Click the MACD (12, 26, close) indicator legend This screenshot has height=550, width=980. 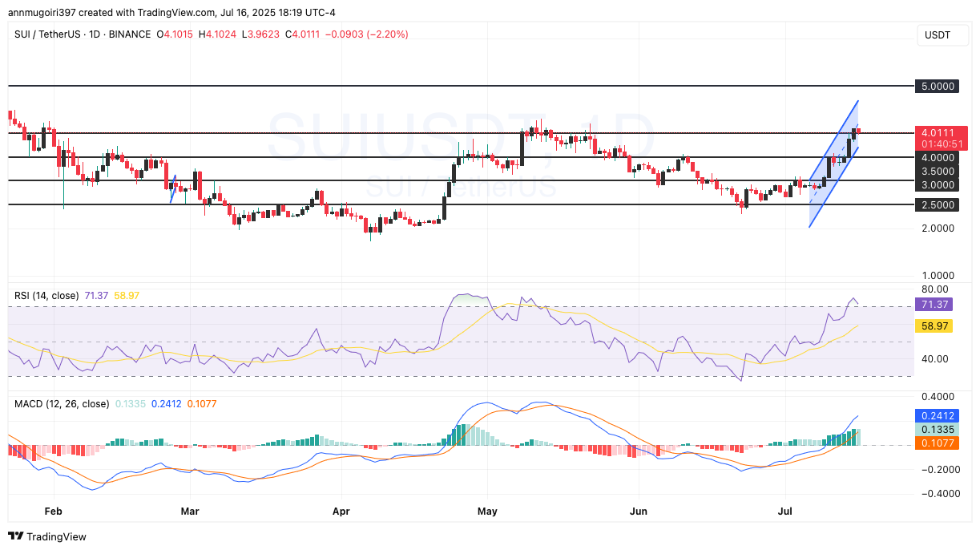click(62, 403)
